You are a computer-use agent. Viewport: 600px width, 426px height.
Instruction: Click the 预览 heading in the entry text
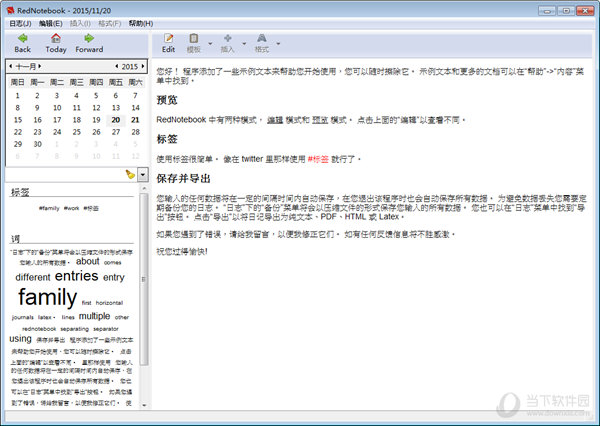tap(167, 100)
